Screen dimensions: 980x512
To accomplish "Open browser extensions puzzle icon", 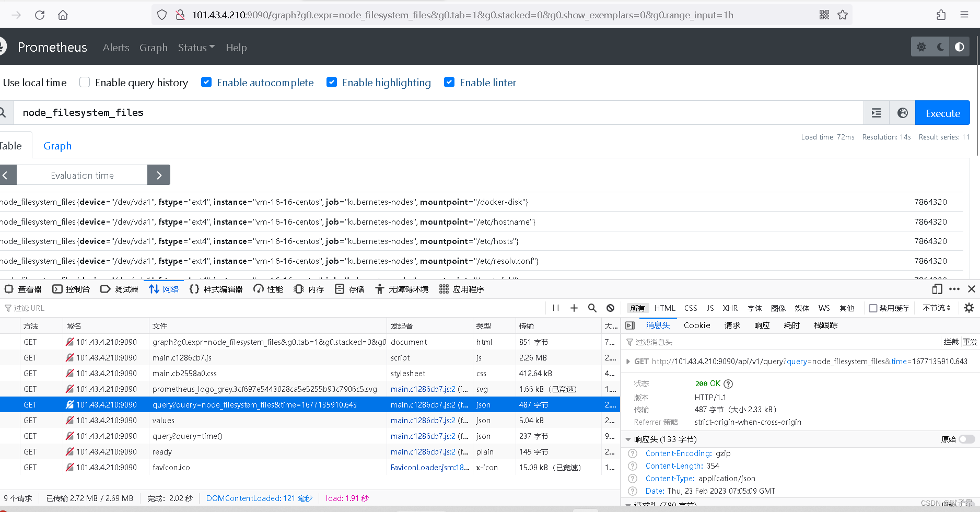I will (x=941, y=15).
